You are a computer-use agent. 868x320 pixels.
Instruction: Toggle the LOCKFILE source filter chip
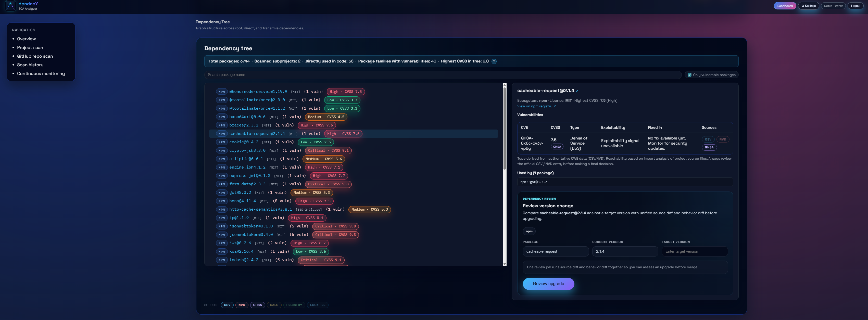pyautogui.click(x=317, y=305)
